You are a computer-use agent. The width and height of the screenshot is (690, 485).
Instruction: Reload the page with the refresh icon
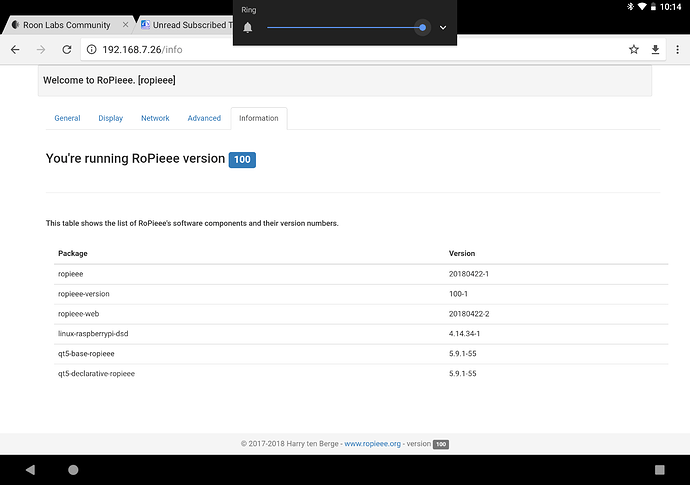[x=67, y=50]
